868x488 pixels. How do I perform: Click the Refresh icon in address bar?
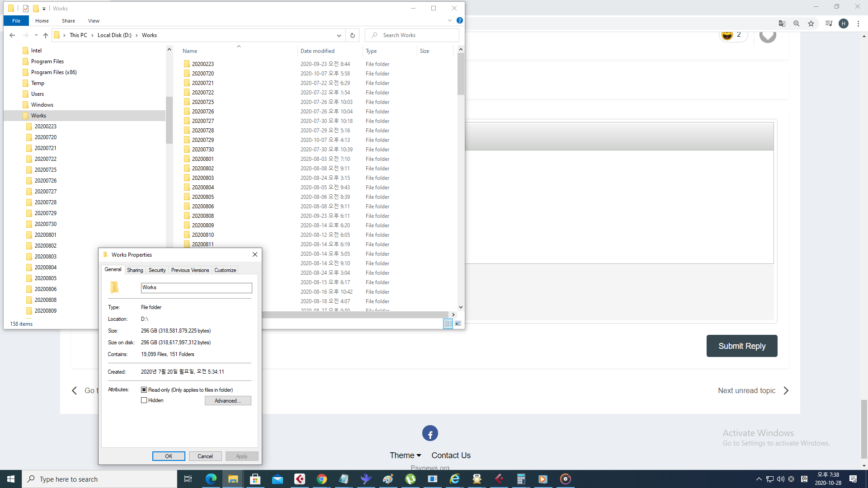[x=353, y=35]
